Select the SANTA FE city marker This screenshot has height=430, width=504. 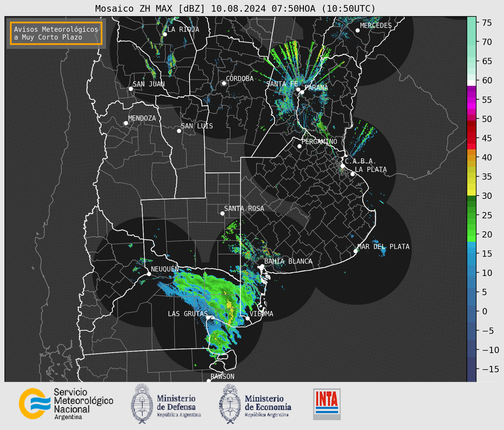click(298, 89)
